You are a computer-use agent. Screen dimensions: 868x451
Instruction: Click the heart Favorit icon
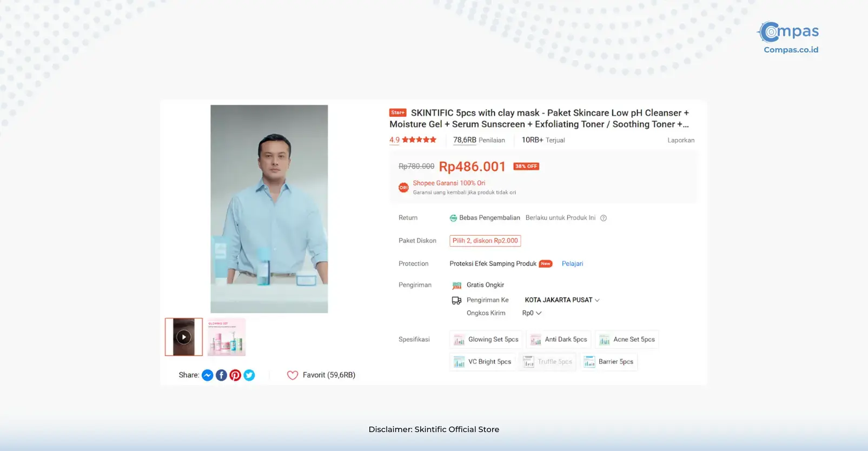[x=293, y=375]
